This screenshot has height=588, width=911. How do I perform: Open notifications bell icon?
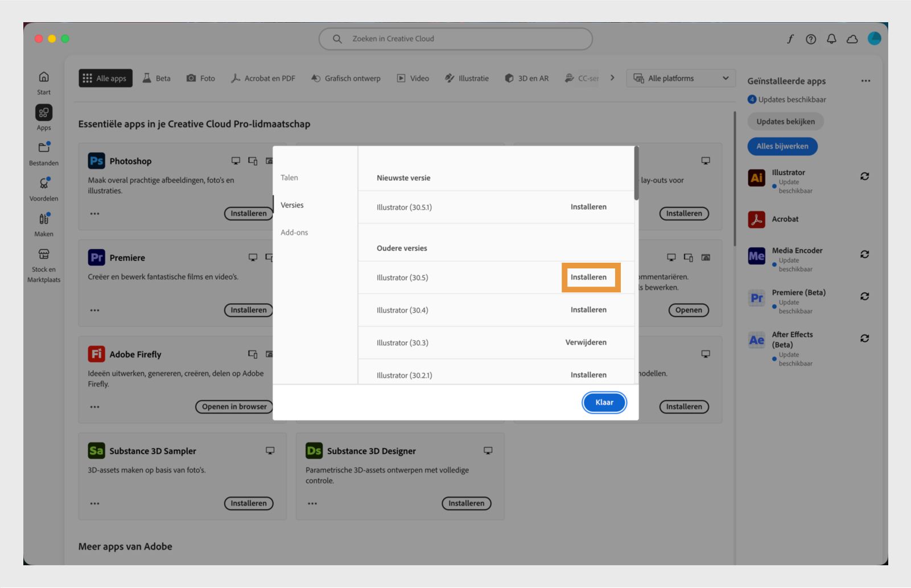(x=831, y=39)
